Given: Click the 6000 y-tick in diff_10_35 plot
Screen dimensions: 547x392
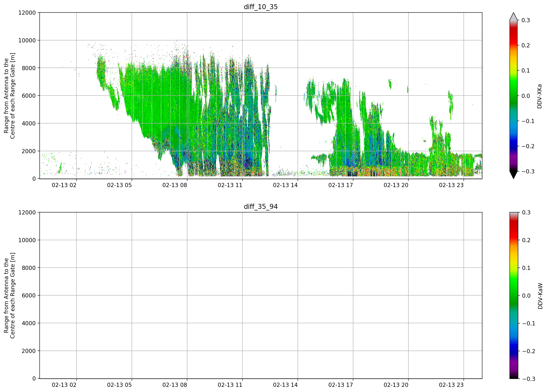Looking at the screenshot, I should coord(29,96).
